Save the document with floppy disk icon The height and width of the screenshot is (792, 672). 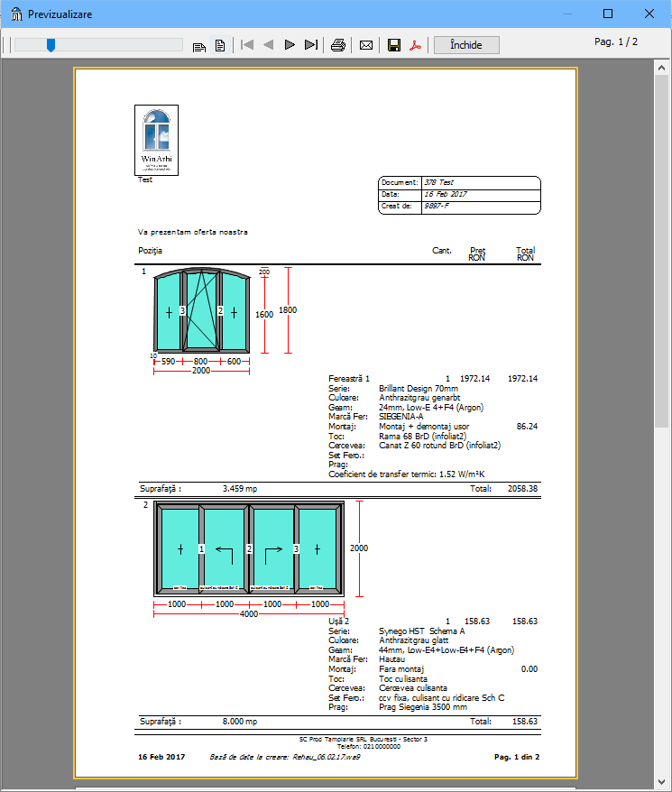coord(394,45)
